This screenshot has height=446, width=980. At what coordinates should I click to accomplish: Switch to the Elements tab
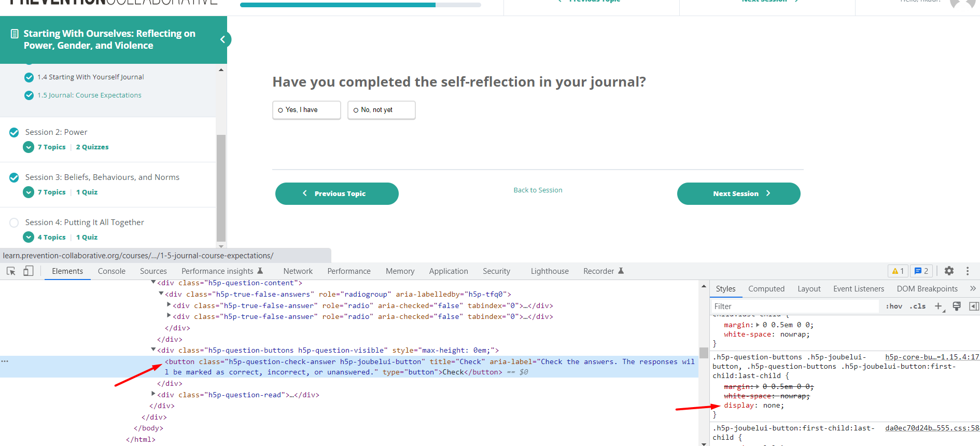coord(67,271)
